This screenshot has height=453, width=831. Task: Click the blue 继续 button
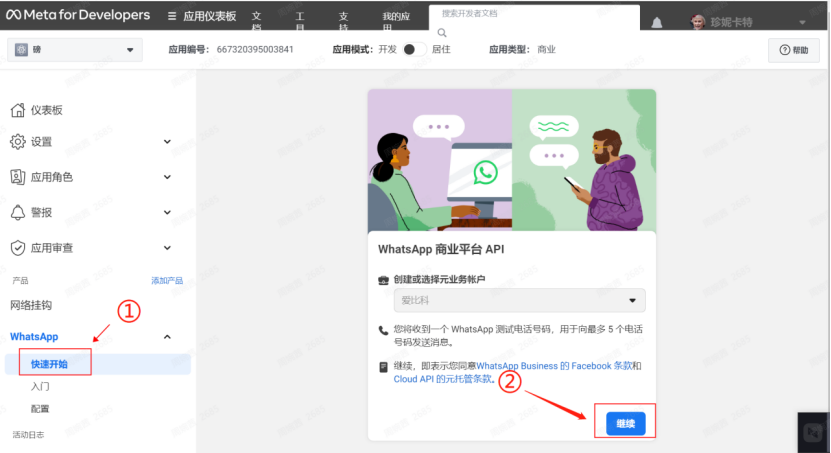click(626, 423)
